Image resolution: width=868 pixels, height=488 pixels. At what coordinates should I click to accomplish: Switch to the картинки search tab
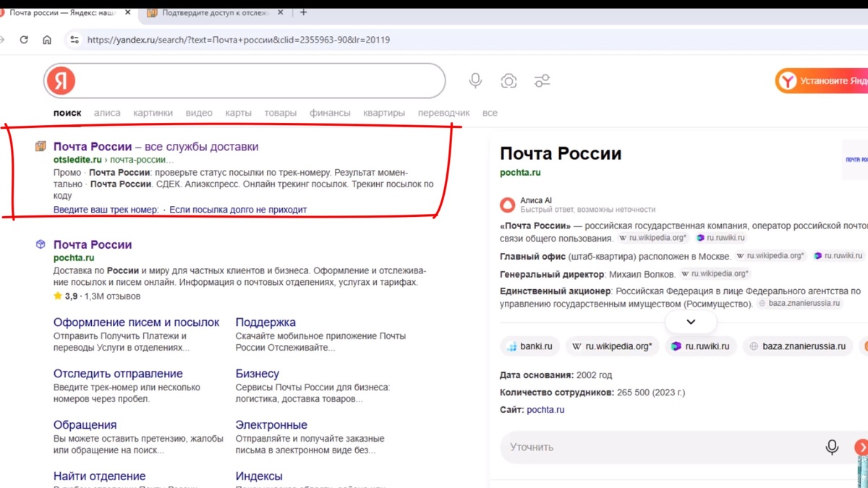tap(153, 113)
